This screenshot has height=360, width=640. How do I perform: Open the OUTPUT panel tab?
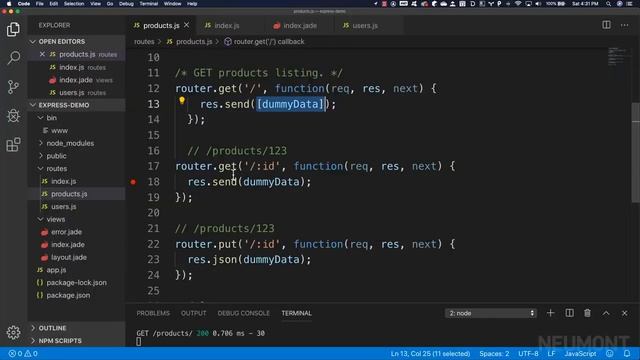click(193, 313)
